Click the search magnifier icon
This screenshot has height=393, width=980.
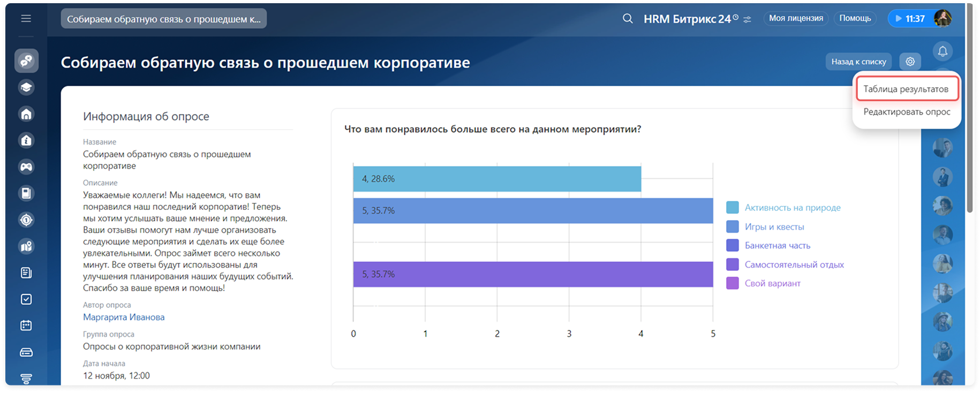628,19
